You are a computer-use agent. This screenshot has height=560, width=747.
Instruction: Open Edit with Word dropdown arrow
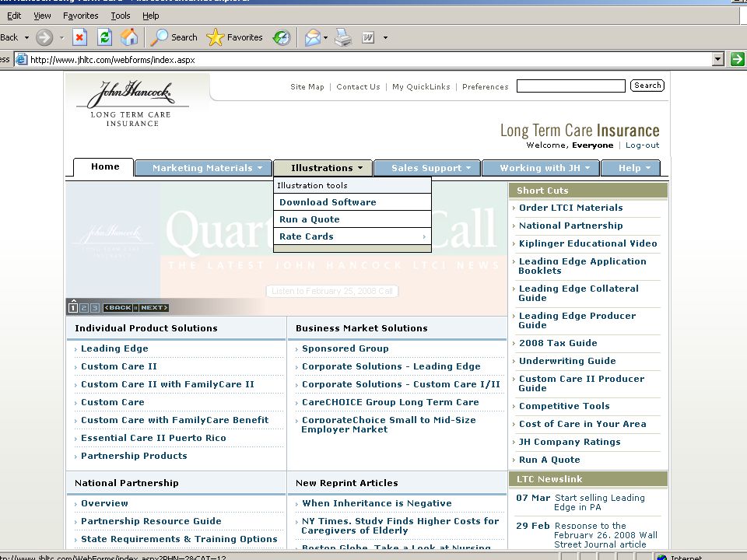[385, 37]
